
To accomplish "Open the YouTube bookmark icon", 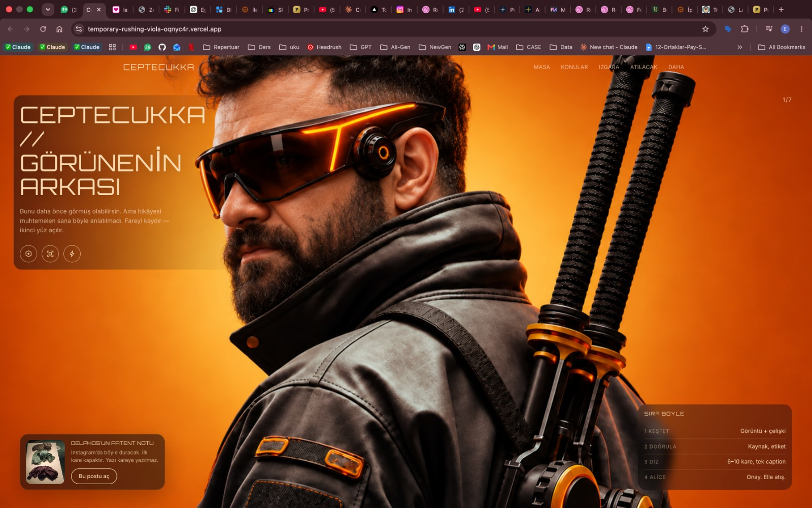I will [x=133, y=47].
